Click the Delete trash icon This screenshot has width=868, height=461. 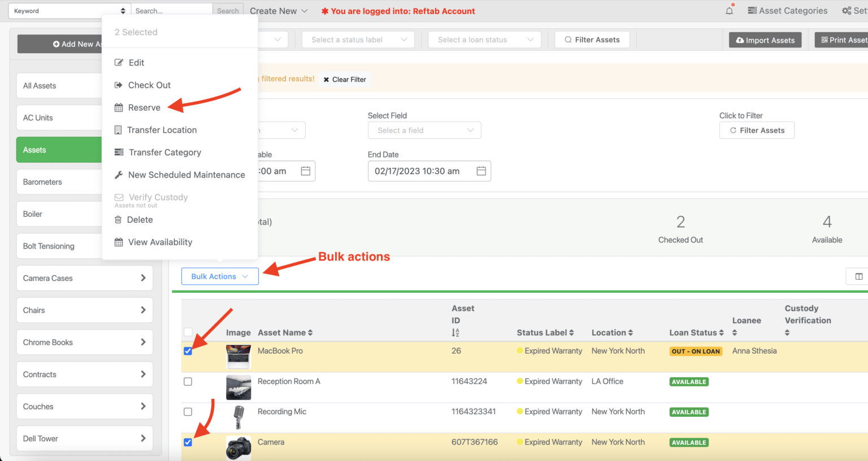coord(119,220)
